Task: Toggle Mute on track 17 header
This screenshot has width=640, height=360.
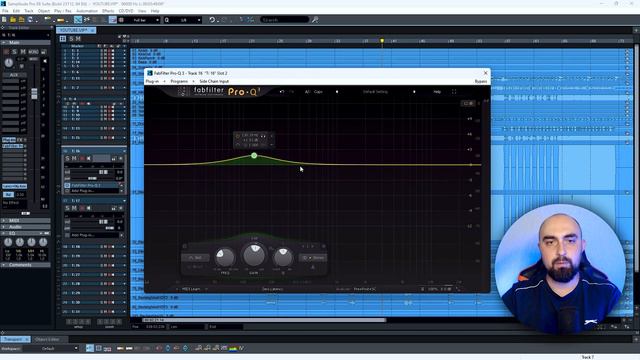Action: (74, 208)
